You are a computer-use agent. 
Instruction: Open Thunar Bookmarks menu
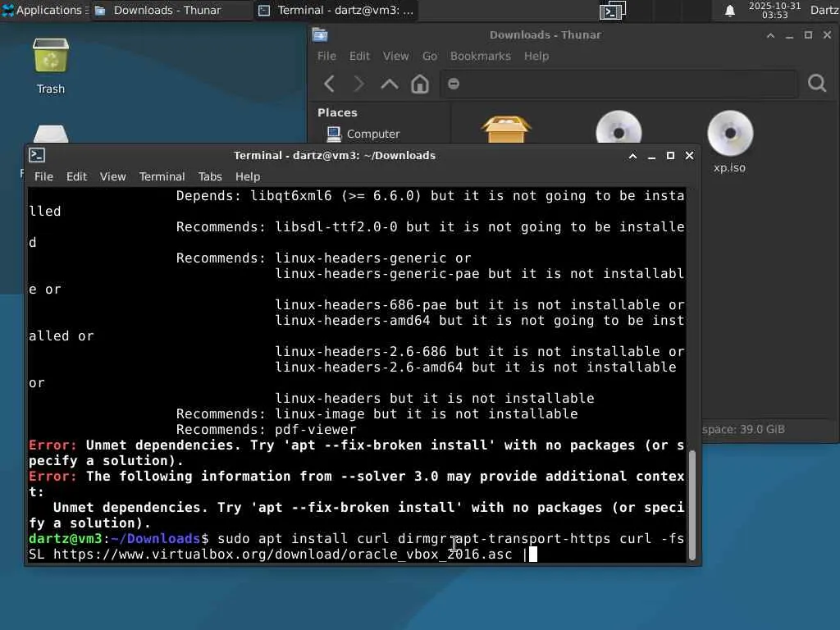[x=481, y=56]
